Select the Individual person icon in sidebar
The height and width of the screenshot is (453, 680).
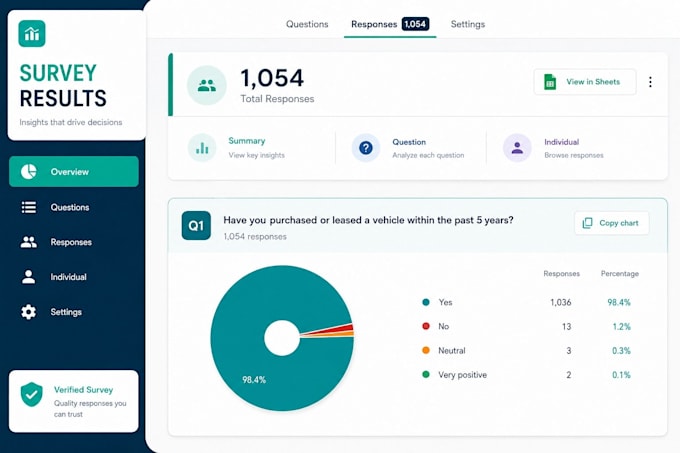pyautogui.click(x=29, y=277)
